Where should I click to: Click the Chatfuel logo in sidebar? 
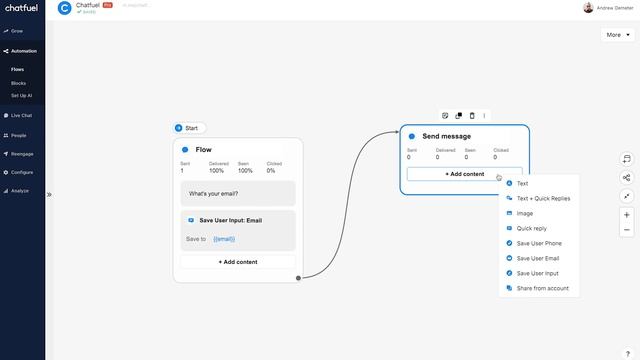(x=21, y=8)
